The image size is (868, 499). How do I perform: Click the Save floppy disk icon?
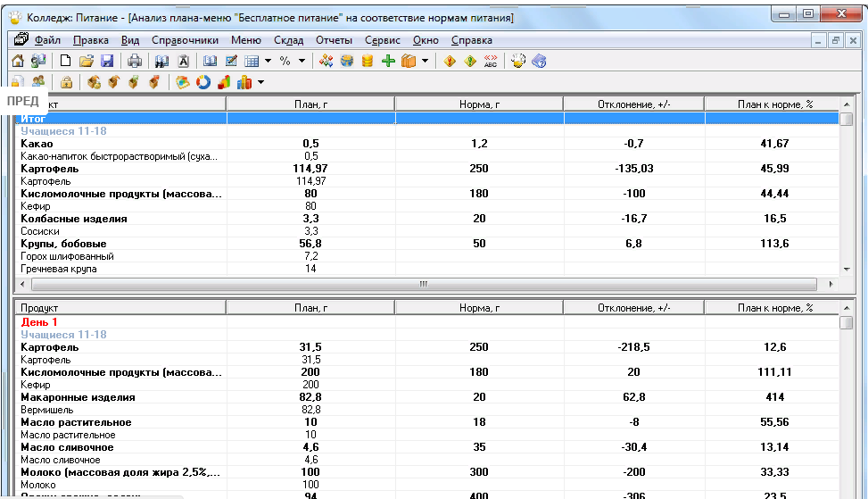(107, 61)
